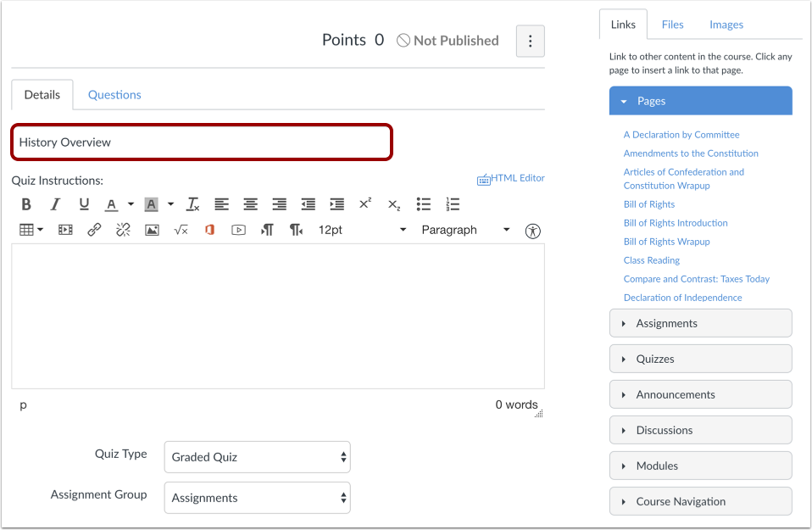
Task: Expand the Announcements section
Action: tap(701, 395)
